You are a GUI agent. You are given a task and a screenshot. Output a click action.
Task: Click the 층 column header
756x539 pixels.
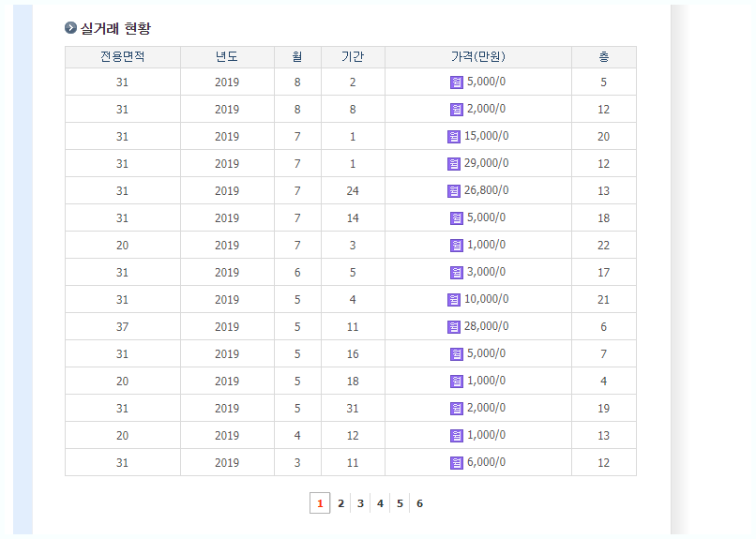click(x=604, y=57)
